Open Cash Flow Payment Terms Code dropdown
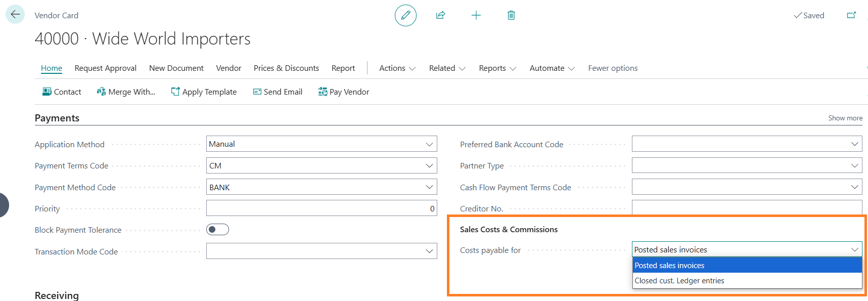The height and width of the screenshot is (301, 868). tap(854, 187)
